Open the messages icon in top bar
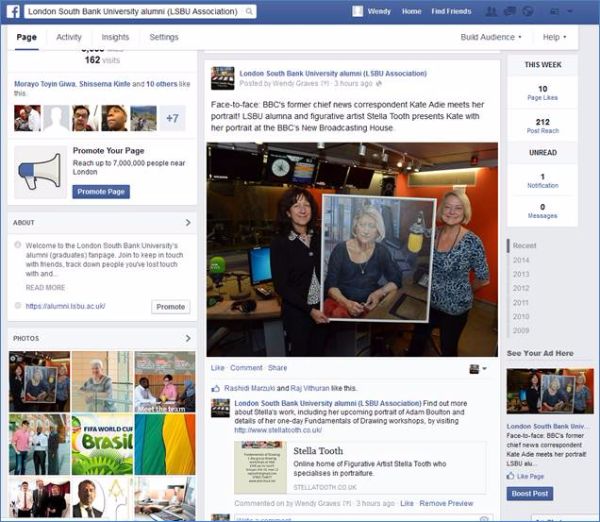The image size is (600, 522). click(x=510, y=11)
